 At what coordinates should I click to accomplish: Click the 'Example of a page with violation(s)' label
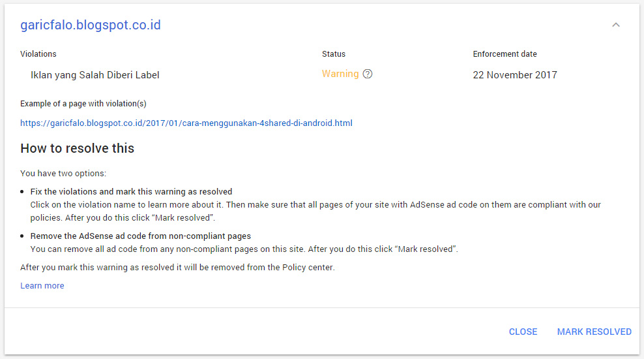coord(83,104)
